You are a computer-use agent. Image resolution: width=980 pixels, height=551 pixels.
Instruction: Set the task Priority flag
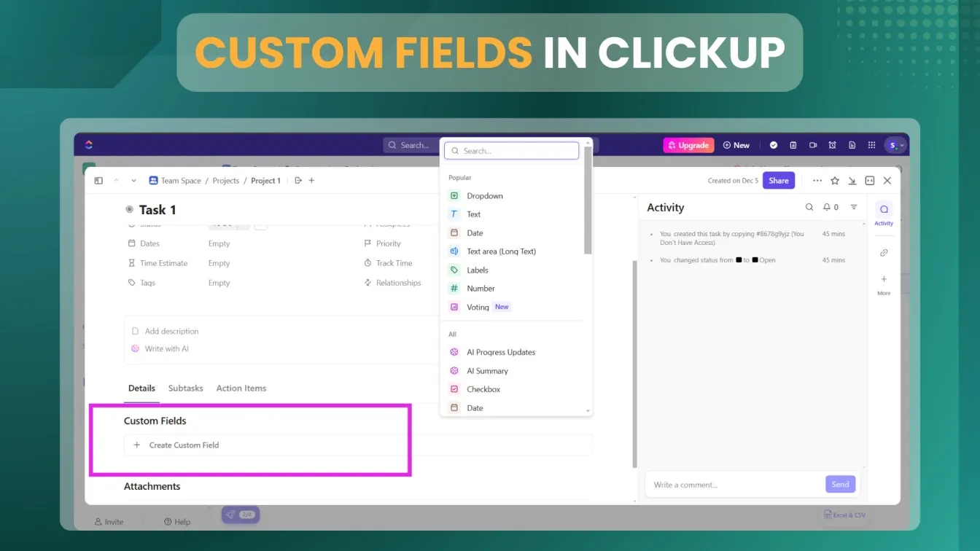(382, 243)
